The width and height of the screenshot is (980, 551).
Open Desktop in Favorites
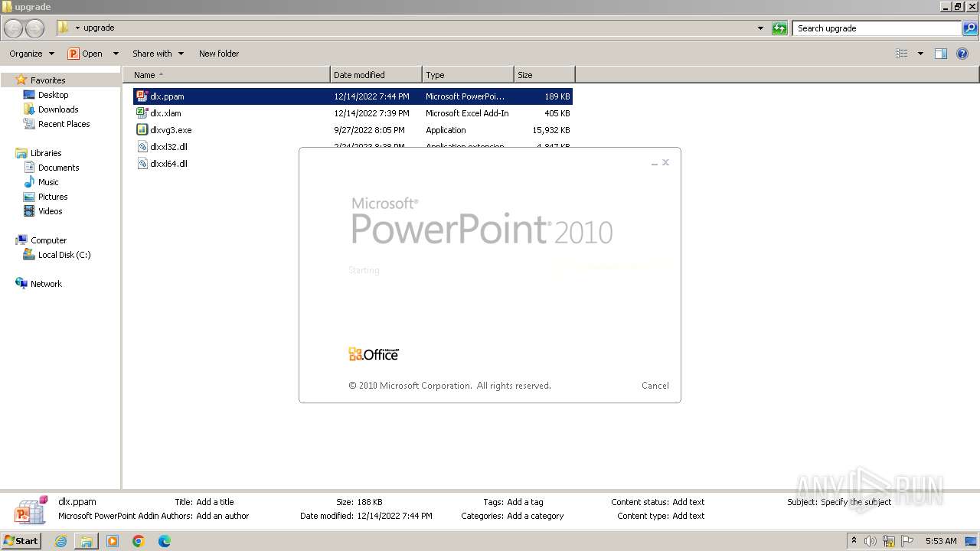(x=53, y=95)
